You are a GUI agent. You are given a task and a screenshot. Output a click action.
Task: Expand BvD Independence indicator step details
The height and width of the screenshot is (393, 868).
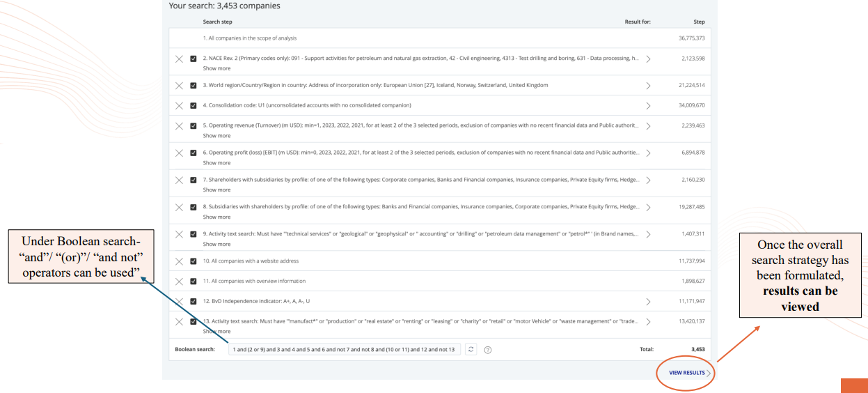(648, 302)
